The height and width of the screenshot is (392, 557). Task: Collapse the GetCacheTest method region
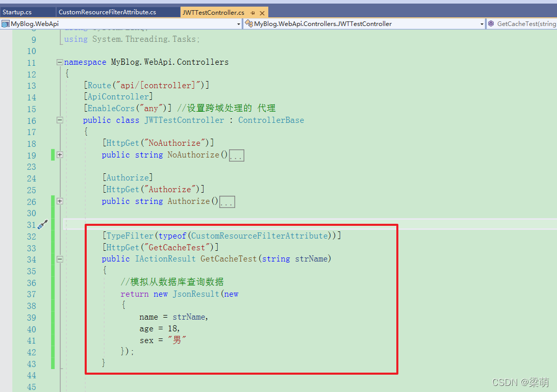point(60,259)
